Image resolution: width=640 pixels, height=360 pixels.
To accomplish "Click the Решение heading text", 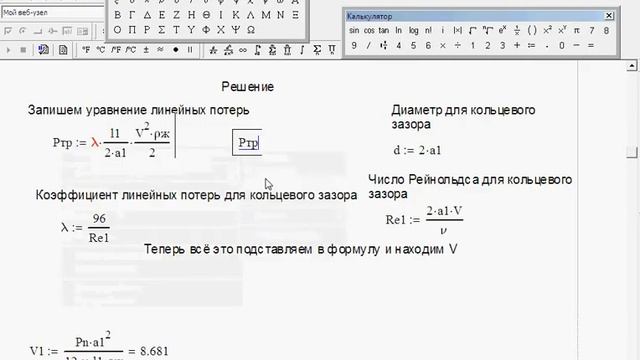I will point(247,87).
